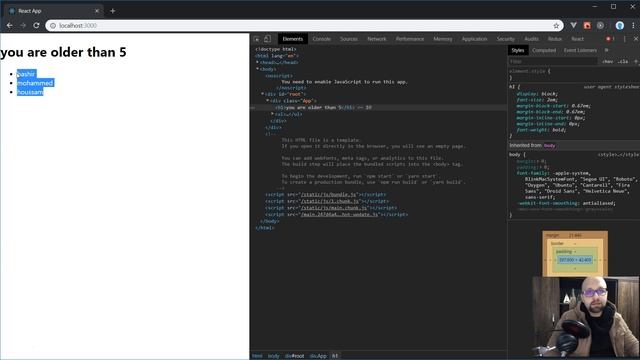Open the /static/js/1.chunk.js script link
640x360 pixels.
coord(330,201)
